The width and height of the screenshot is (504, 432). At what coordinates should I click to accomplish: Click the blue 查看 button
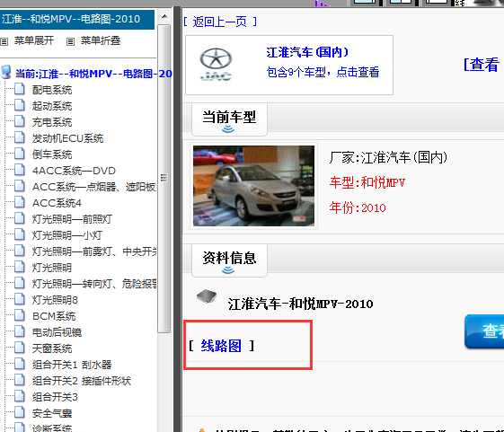(484, 331)
